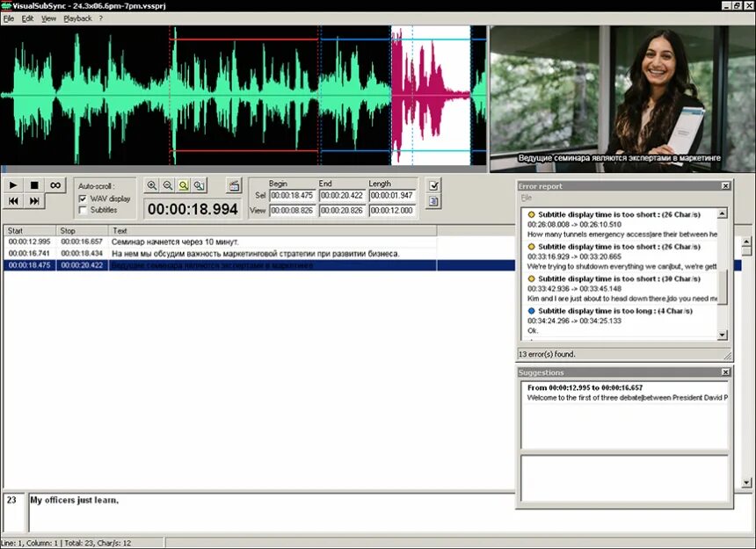Screen dimensions: 756x549
Task: Close the Suggestions panel
Action: click(x=725, y=372)
